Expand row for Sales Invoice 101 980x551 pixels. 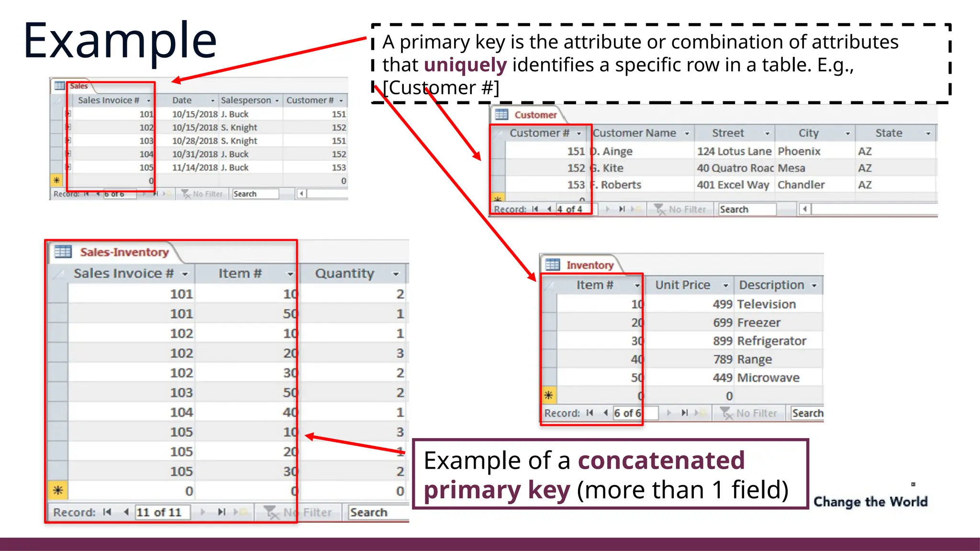pos(68,114)
